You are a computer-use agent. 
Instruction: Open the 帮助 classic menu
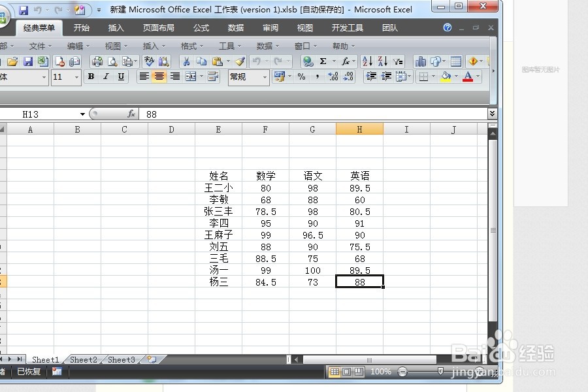[x=343, y=46]
